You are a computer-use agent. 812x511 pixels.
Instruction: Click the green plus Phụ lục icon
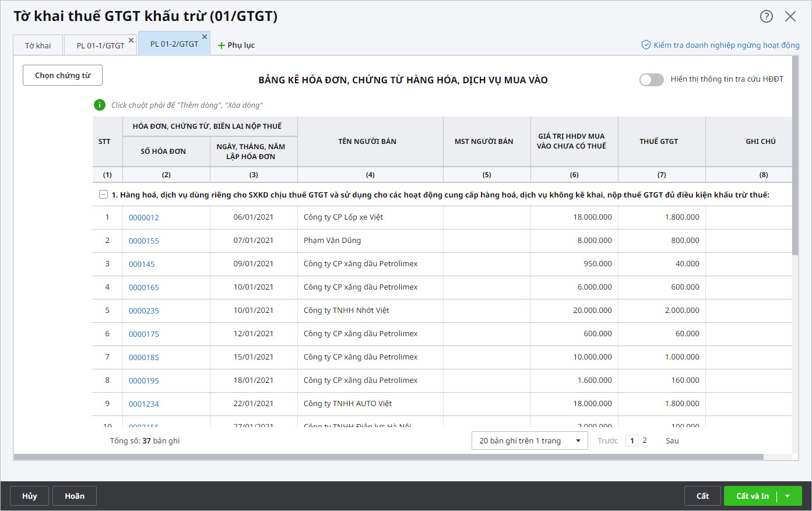tap(222, 45)
